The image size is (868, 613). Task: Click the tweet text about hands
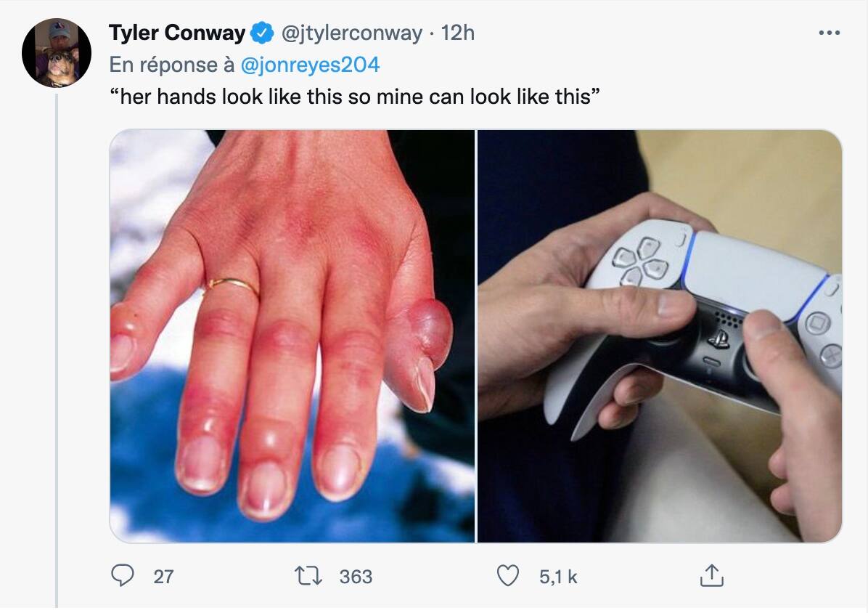[x=354, y=97]
